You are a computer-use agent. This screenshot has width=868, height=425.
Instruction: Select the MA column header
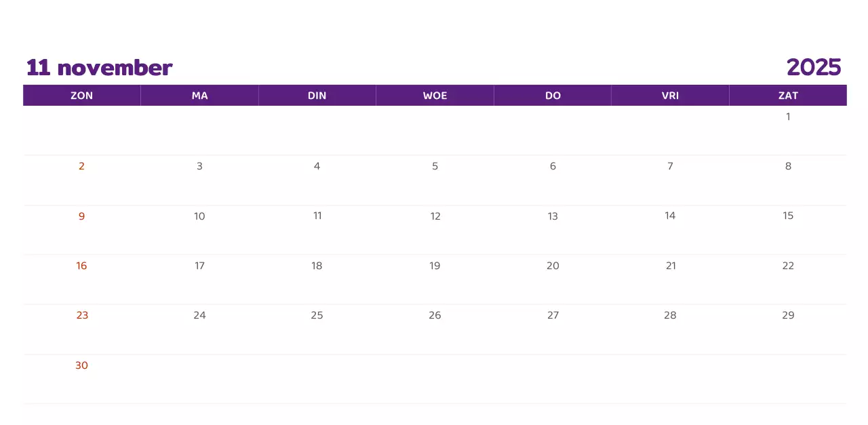[199, 96]
